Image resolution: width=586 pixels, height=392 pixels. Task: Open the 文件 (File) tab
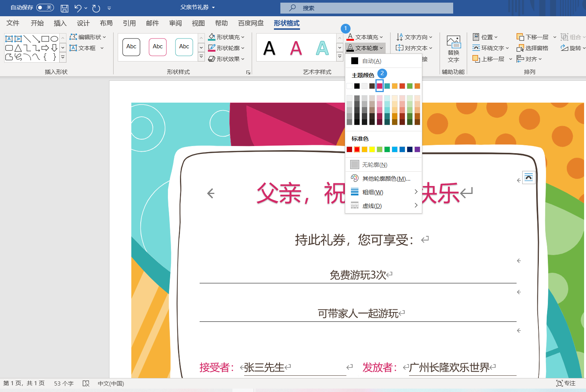click(x=13, y=23)
